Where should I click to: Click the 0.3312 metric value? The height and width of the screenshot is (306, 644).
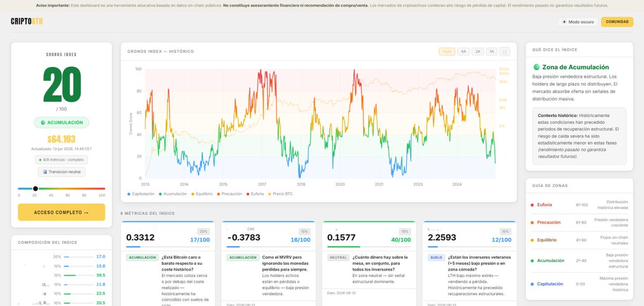tap(141, 237)
